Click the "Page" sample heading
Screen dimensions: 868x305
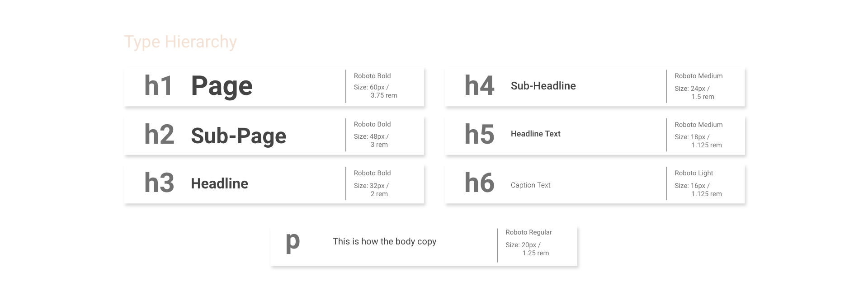222,86
